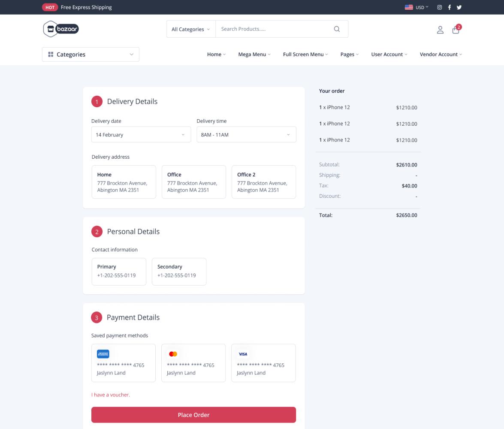Choose the Visa saved payment card
The image size is (504, 429).
click(263, 363)
